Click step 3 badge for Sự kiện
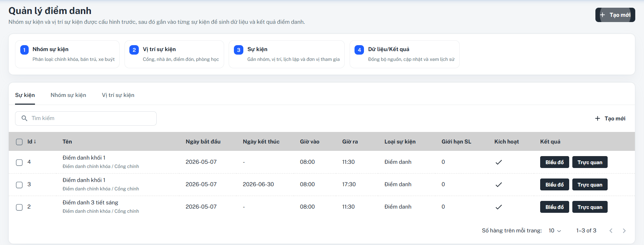The width and height of the screenshot is (644, 245). point(238,50)
